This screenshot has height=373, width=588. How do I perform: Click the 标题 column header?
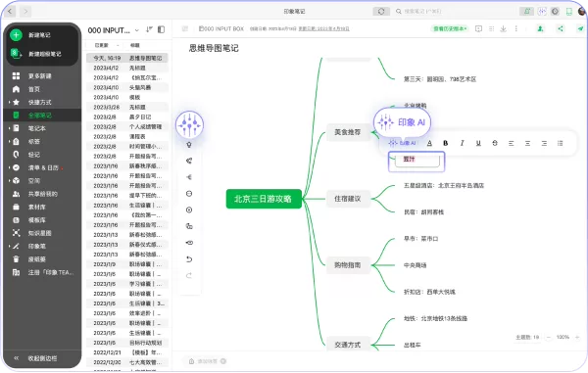pos(134,45)
